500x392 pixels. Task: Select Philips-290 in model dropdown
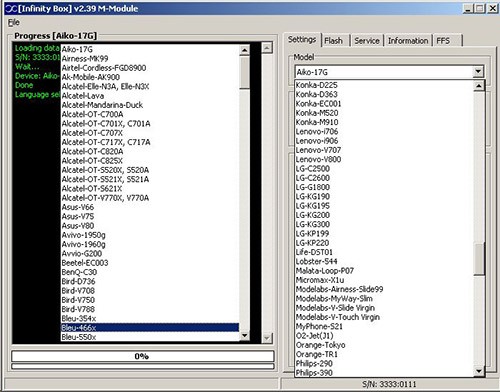[x=384, y=363]
